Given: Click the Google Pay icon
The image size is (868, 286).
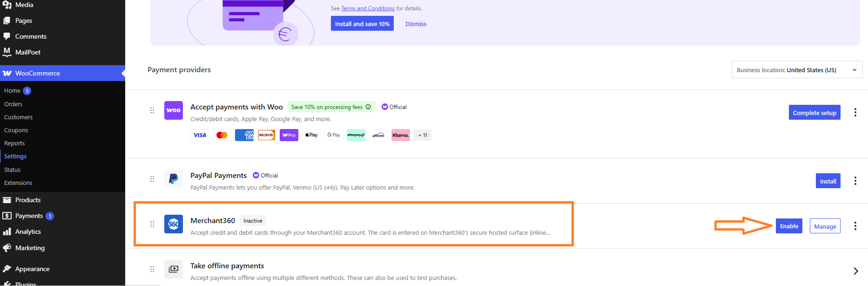Looking at the screenshot, I should point(334,135).
